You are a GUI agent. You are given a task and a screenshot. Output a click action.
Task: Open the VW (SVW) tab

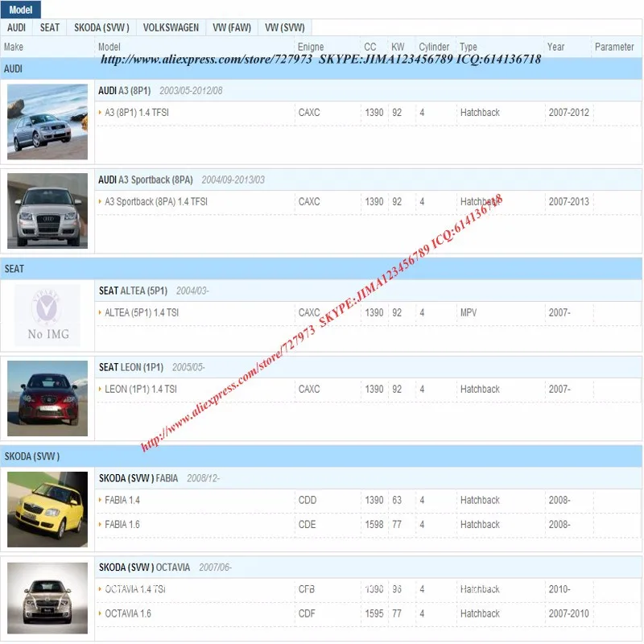[285, 27]
